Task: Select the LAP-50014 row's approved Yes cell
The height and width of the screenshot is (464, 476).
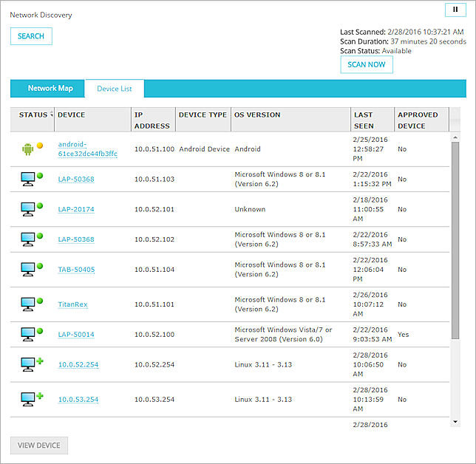Action: click(403, 334)
